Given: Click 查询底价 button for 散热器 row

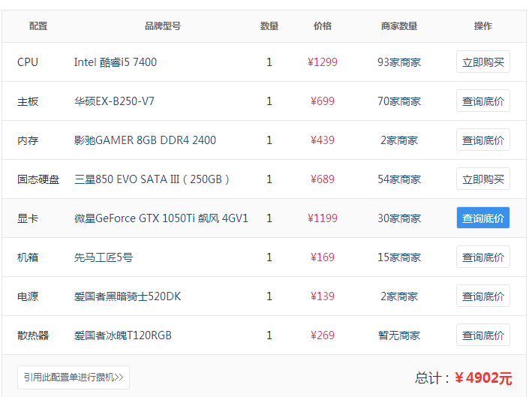Looking at the screenshot, I should (482, 335).
